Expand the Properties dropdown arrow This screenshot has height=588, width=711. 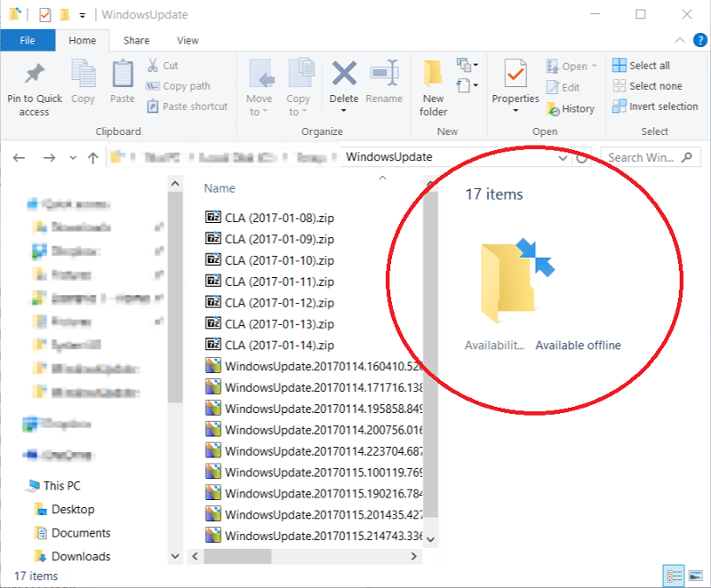tap(515, 111)
